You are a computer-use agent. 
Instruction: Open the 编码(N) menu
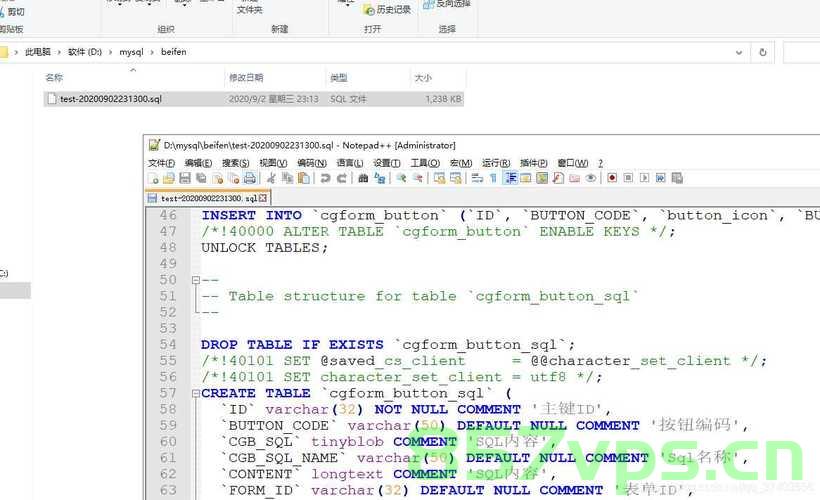click(312, 163)
